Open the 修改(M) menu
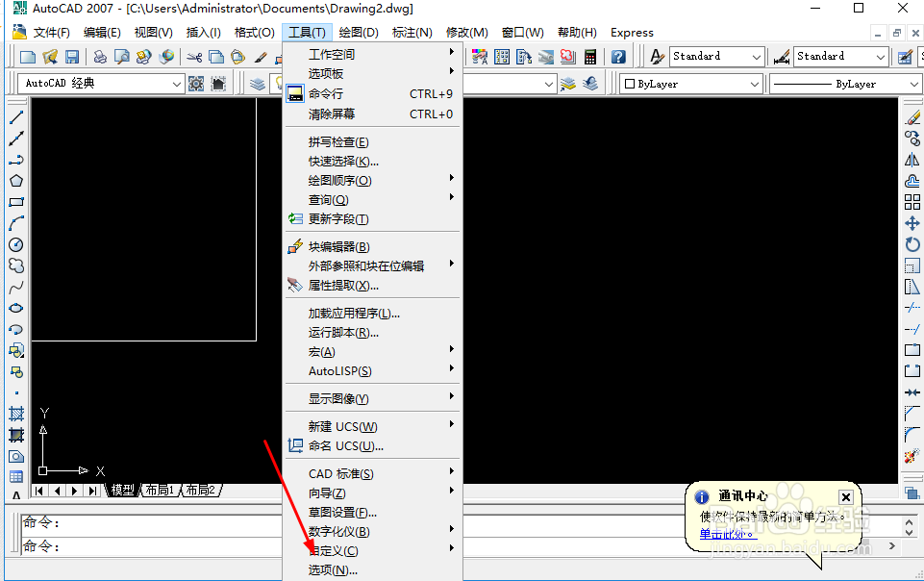The height and width of the screenshot is (581, 924). [467, 33]
